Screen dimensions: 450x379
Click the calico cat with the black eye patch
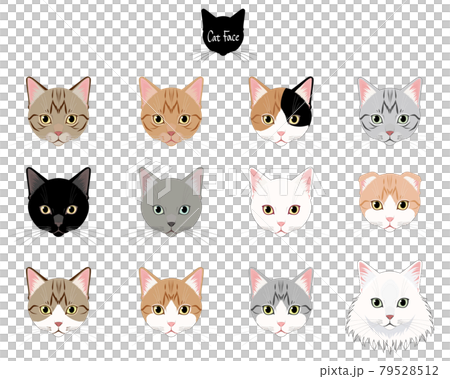[x=281, y=112]
